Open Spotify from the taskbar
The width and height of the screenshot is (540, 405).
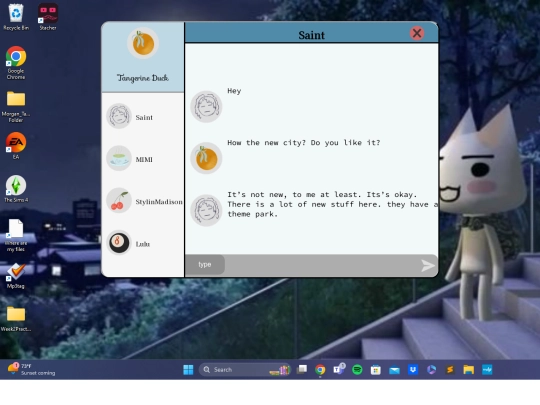[x=357, y=370]
